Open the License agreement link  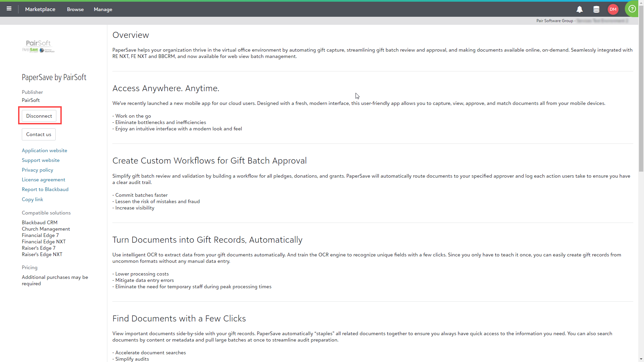(x=43, y=180)
